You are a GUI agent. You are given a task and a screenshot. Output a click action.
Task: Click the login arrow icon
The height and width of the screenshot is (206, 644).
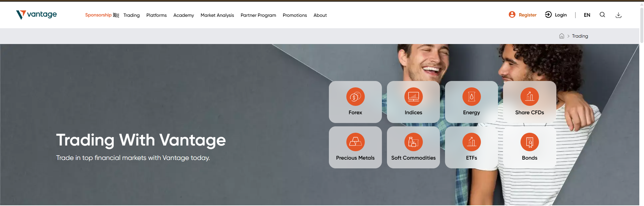click(548, 14)
